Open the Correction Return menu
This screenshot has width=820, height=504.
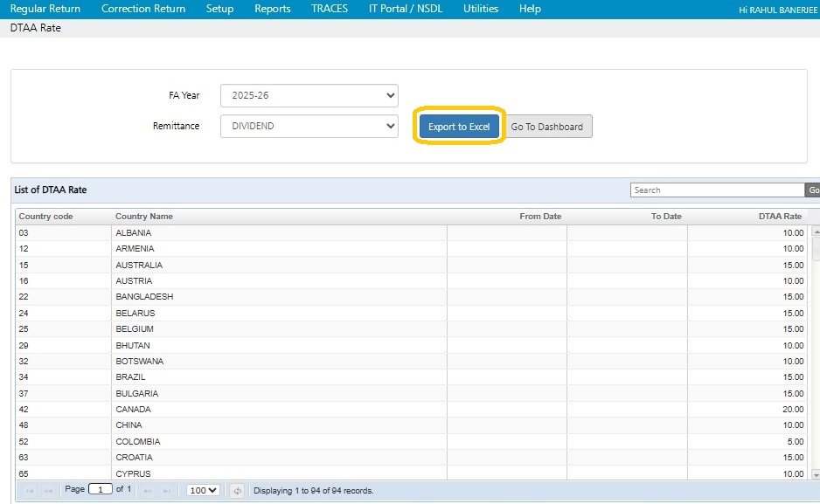(143, 9)
